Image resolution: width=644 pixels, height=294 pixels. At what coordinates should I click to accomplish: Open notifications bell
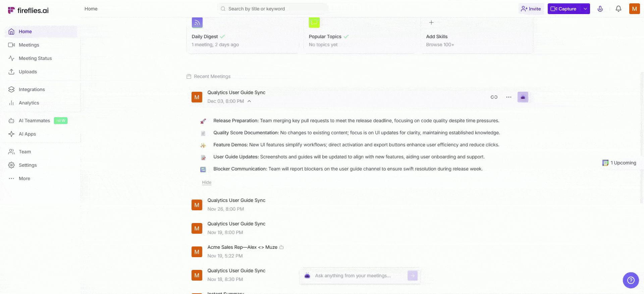click(619, 9)
